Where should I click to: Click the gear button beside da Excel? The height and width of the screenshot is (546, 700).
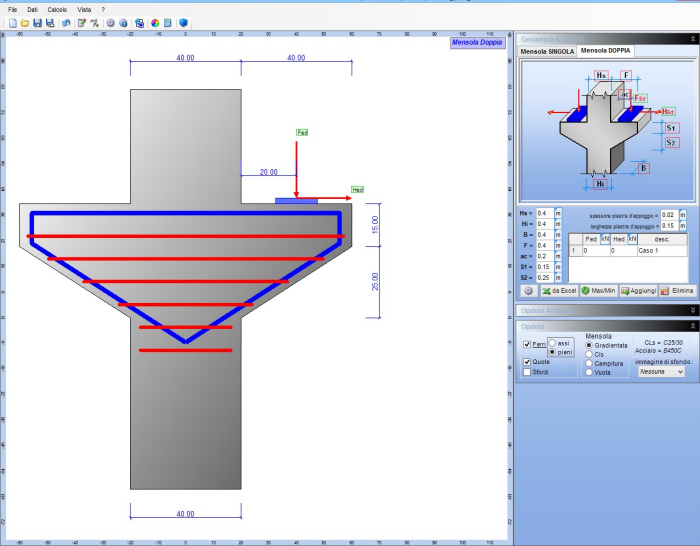529,291
